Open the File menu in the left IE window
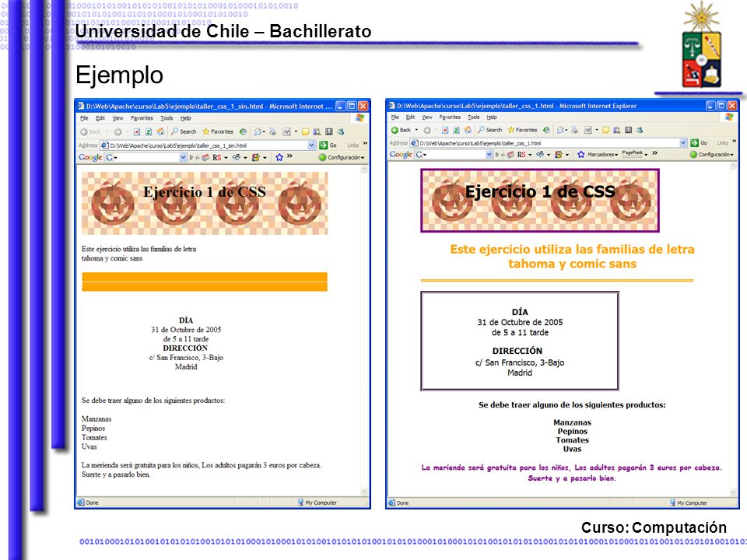747x560 pixels. [84, 118]
